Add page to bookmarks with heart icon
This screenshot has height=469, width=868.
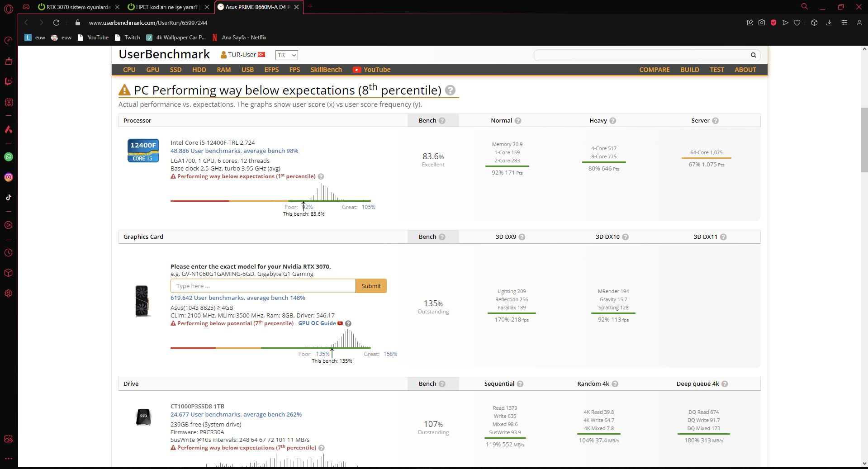797,23
